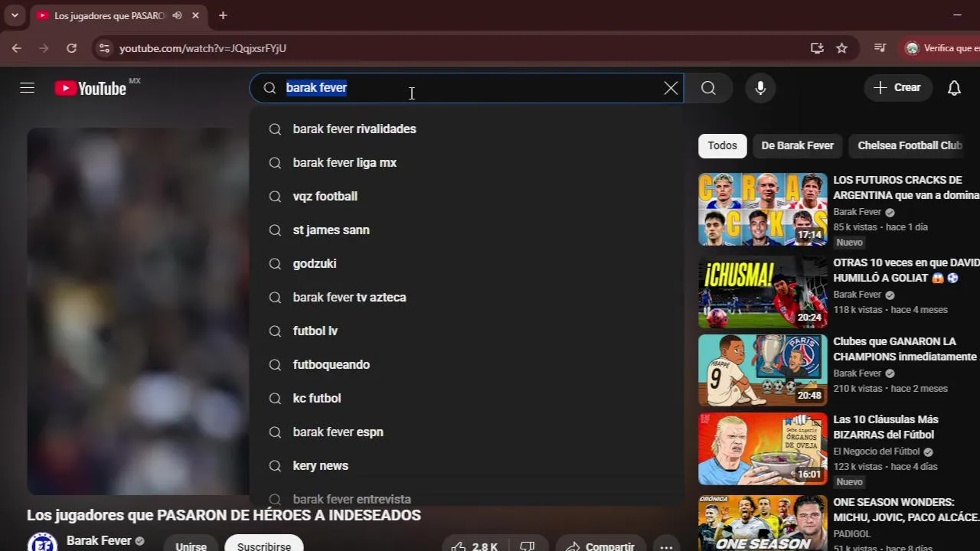Click the blurred video player
980x551 pixels.
(x=138, y=311)
